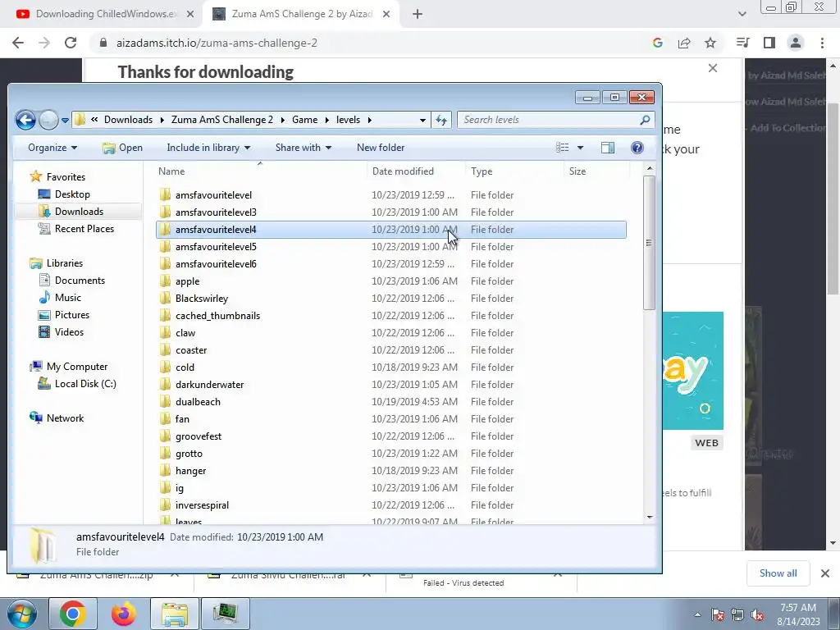Open Explorer recent locations dropdown arrow
840x630 pixels.
65,121
